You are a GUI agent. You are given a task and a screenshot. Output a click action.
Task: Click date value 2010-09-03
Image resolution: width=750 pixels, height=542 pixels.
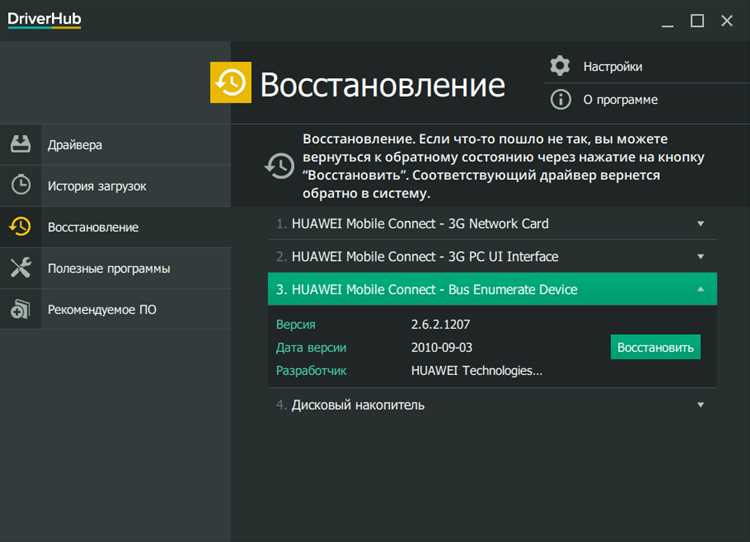click(441, 347)
